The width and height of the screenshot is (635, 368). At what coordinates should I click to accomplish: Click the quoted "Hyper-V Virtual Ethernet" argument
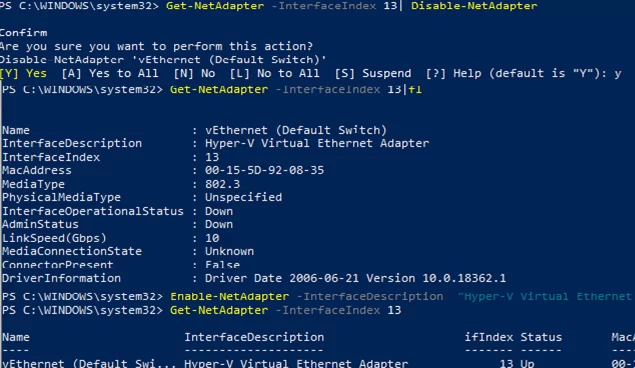pos(545,296)
